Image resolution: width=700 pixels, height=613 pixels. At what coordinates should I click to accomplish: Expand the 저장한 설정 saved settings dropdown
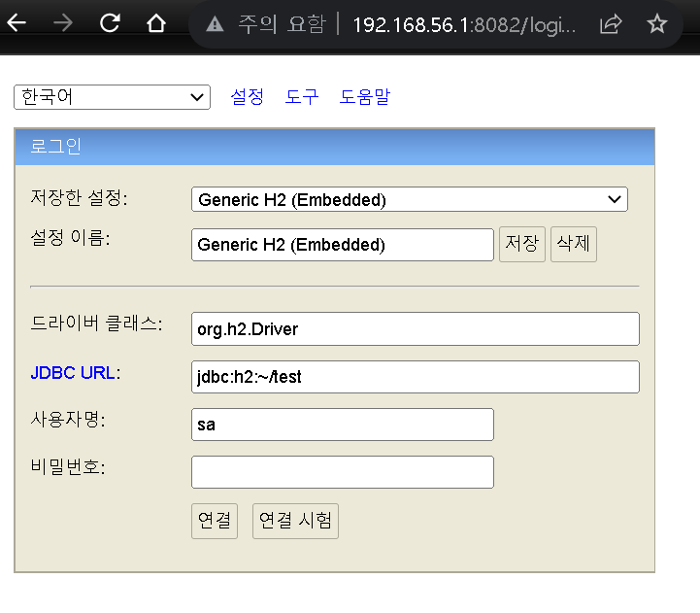(410, 199)
